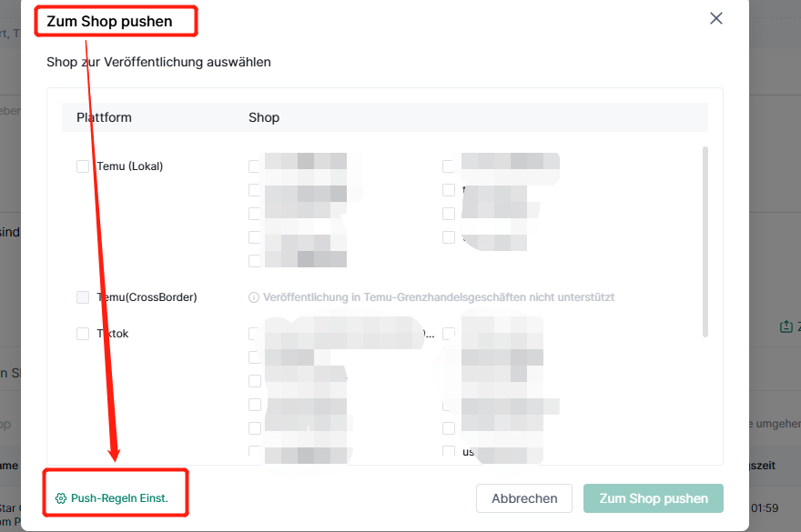
Task: Click the Plattform column header
Action: click(104, 117)
